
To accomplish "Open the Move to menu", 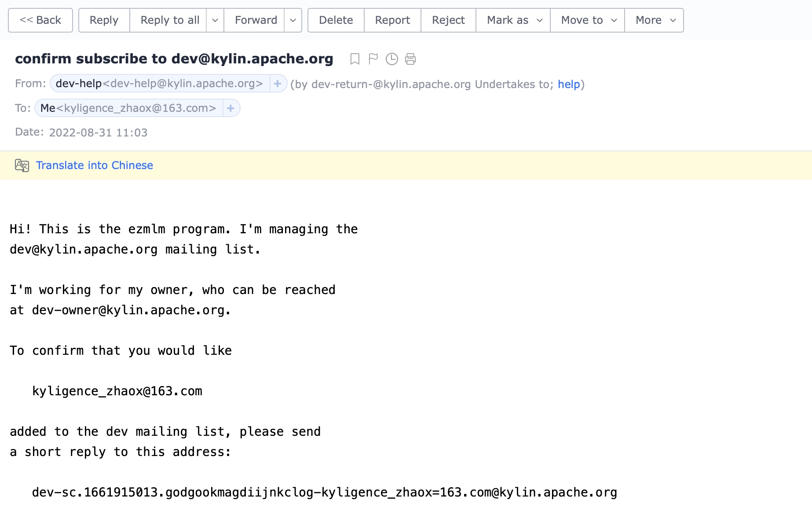I will [587, 20].
